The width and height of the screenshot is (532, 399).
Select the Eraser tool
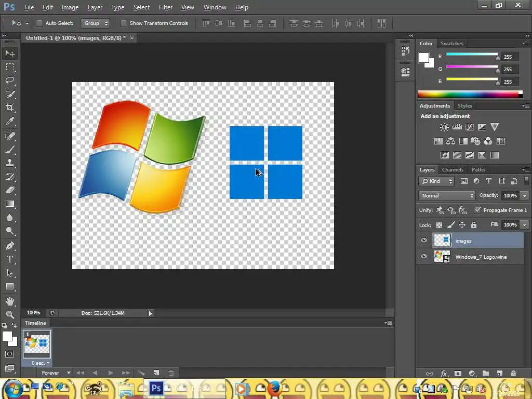[10, 190]
